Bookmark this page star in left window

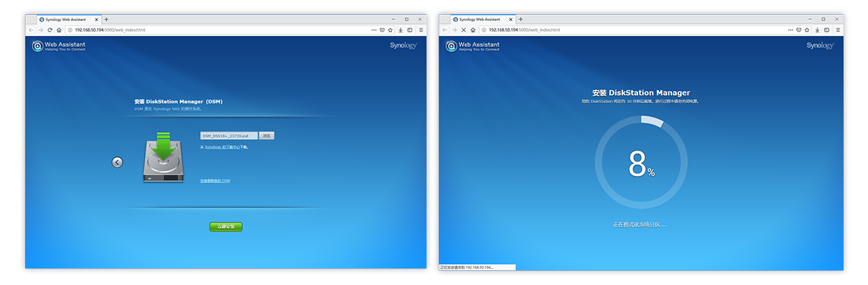pyautogui.click(x=390, y=30)
